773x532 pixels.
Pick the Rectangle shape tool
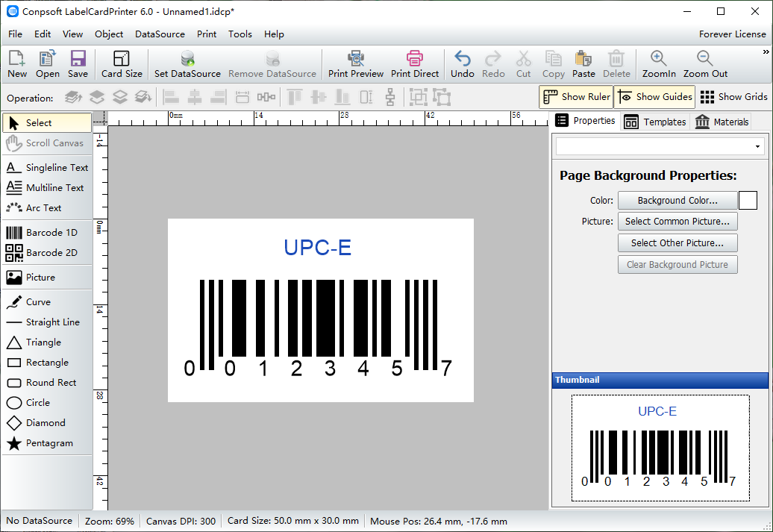[x=47, y=363]
